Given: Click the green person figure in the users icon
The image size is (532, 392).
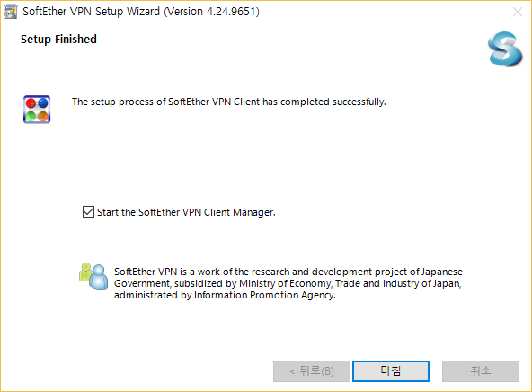Looking at the screenshot, I should coord(85,272).
